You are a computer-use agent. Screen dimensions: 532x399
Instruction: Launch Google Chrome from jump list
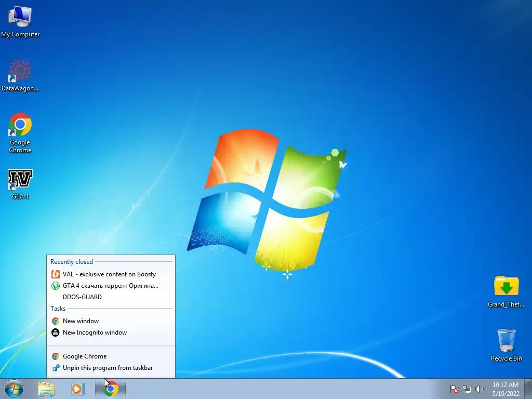coord(111,356)
